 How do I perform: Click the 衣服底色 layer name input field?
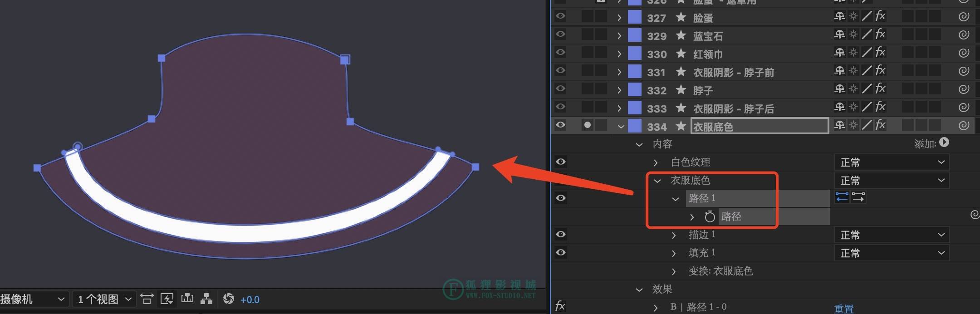pos(760,126)
